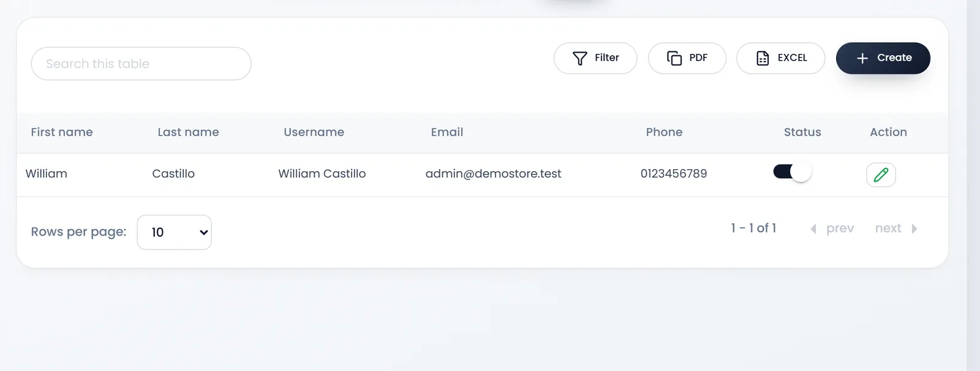Click the First name column header
Viewport: 980px width, 371px height.
[62, 132]
